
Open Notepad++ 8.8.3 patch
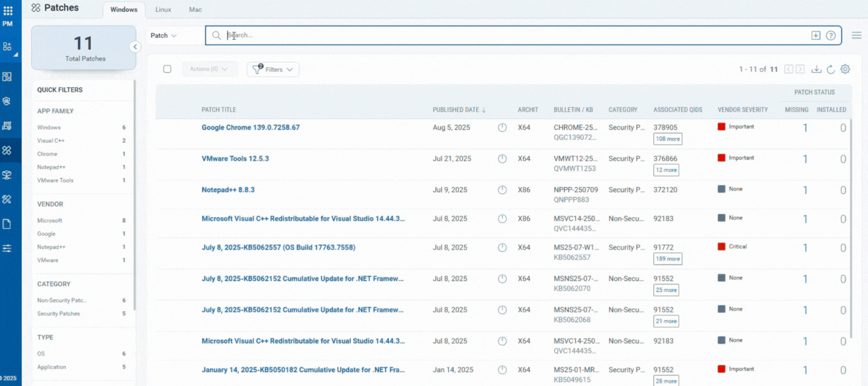[228, 190]
